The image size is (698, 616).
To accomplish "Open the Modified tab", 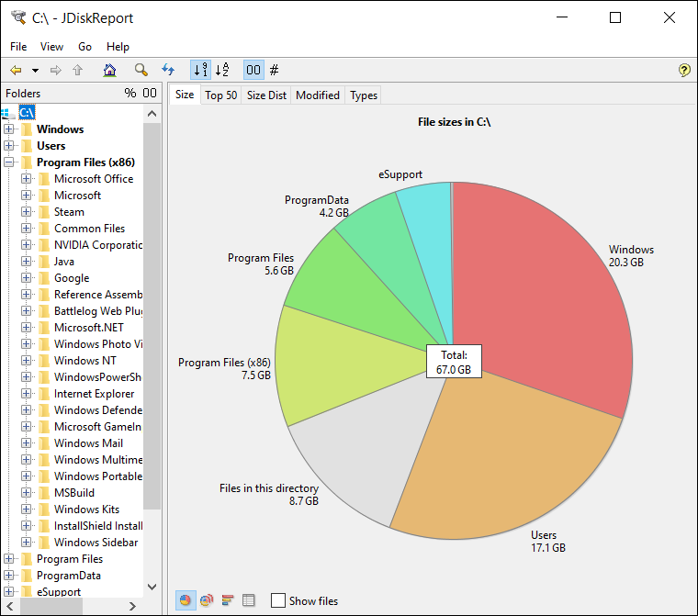I will [318, 95].
